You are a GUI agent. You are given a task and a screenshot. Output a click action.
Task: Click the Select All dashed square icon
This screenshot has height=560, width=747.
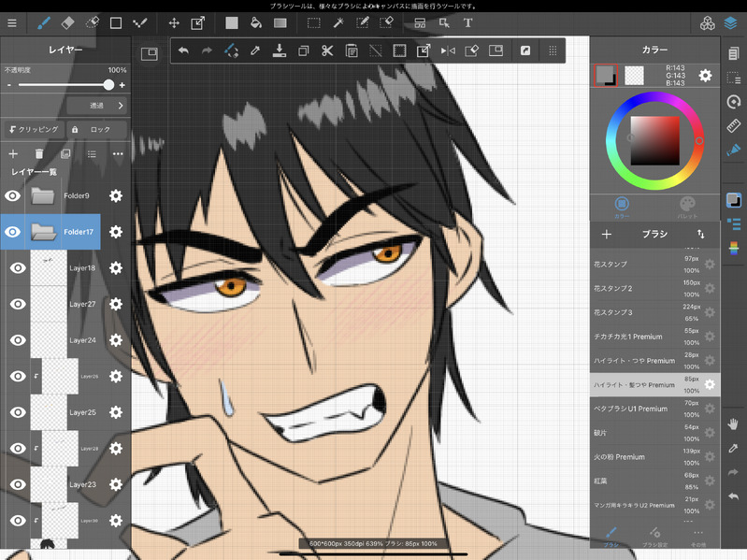point(399,50)
